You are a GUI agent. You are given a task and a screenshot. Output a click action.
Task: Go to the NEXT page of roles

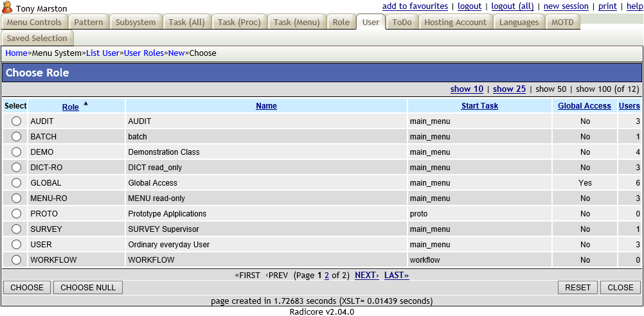(x=366, y=276)
